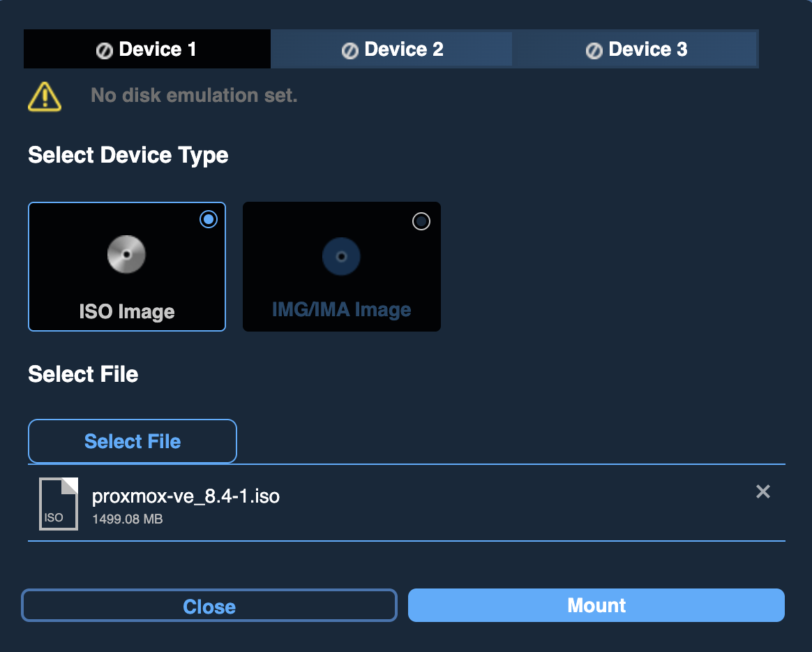Switch to the Device 1 tab
Screen dimensions: 812x652
pyautogui.click(x=147, y=49)
